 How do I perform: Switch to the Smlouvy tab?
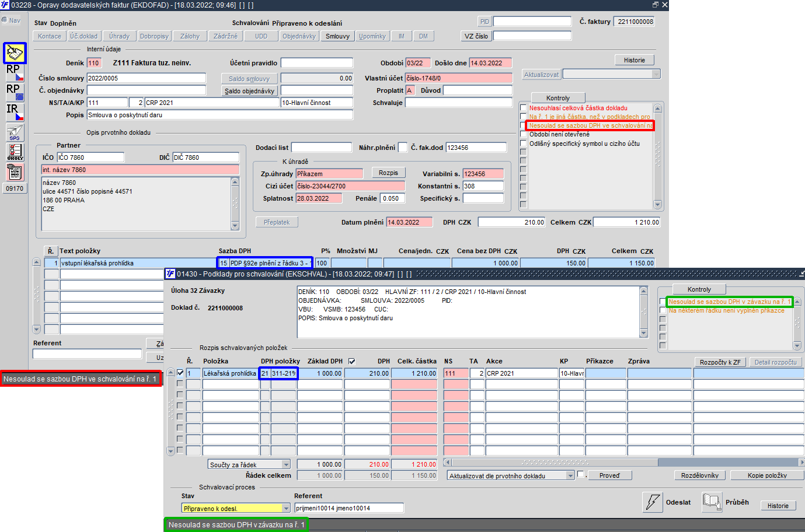[337, 36]
